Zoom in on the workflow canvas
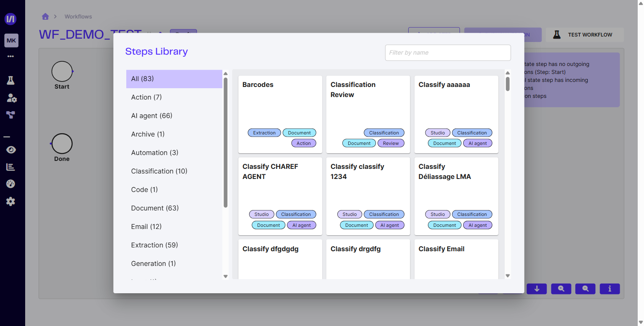644x326 pixels. 561,289
